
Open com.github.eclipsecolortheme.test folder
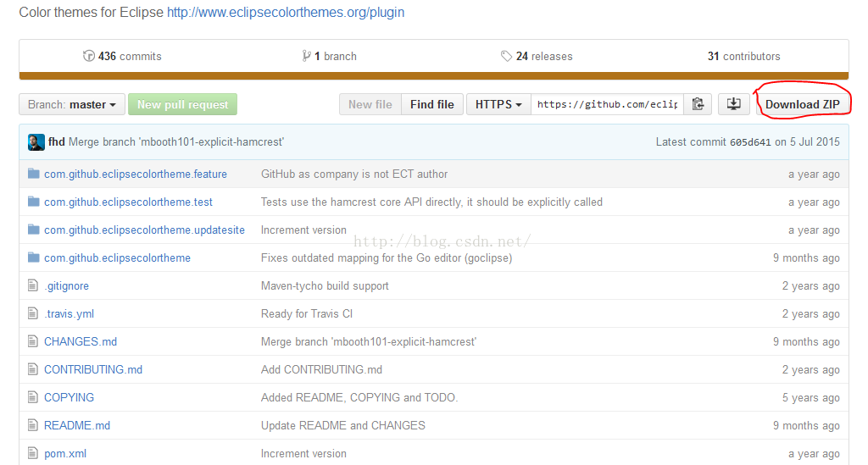129,202
